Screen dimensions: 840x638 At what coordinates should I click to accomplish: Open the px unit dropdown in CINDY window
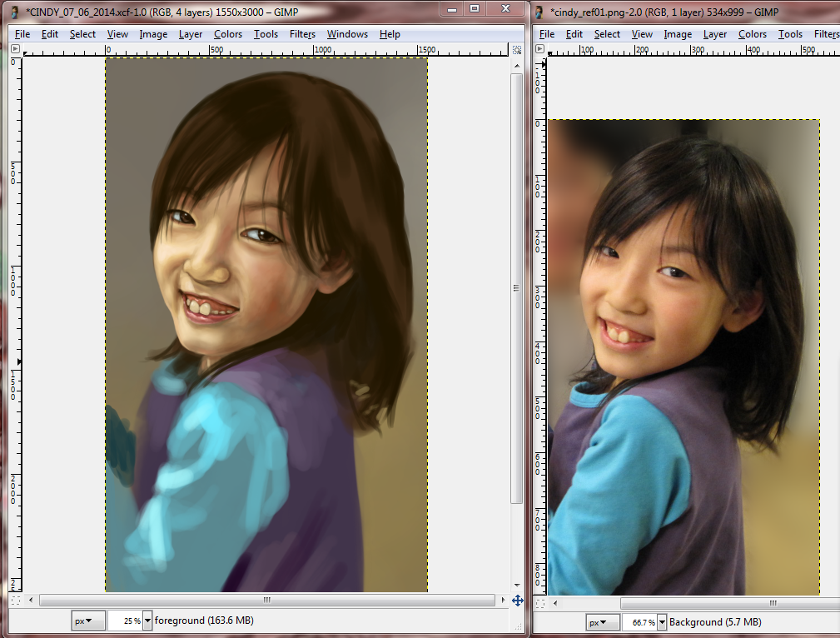87,621
